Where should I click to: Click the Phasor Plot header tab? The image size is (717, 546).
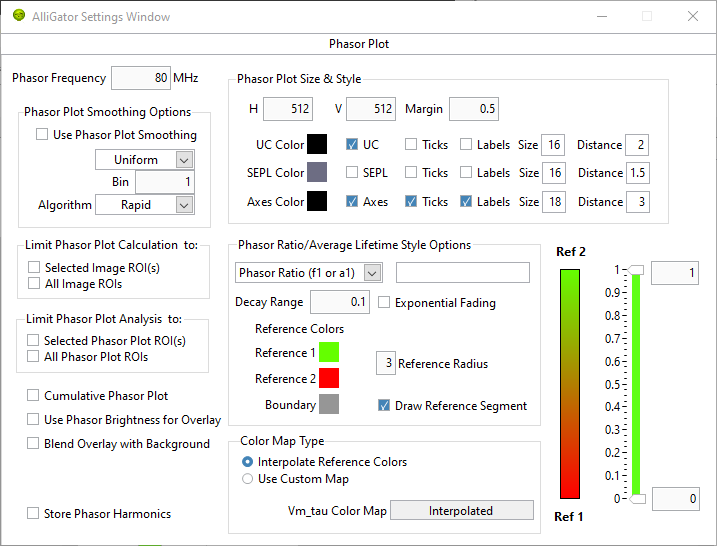[x=358, y=44]
